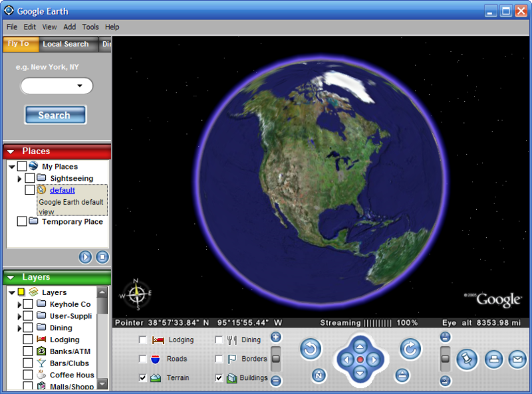Click the Temporary Places folder label
This screenshot has height=394, width=532.
[x=72, y=222]
